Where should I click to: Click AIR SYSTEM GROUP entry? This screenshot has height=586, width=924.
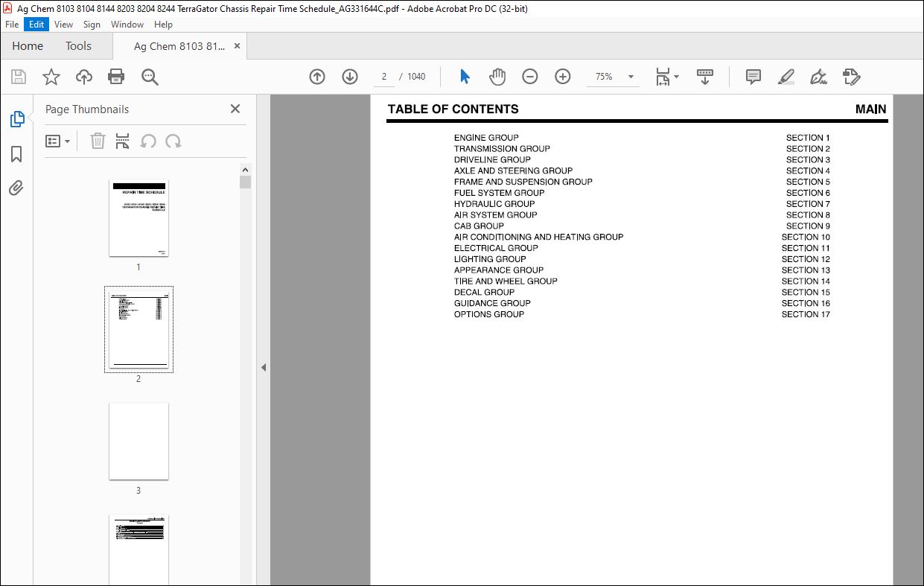click(x=495, y=215)
